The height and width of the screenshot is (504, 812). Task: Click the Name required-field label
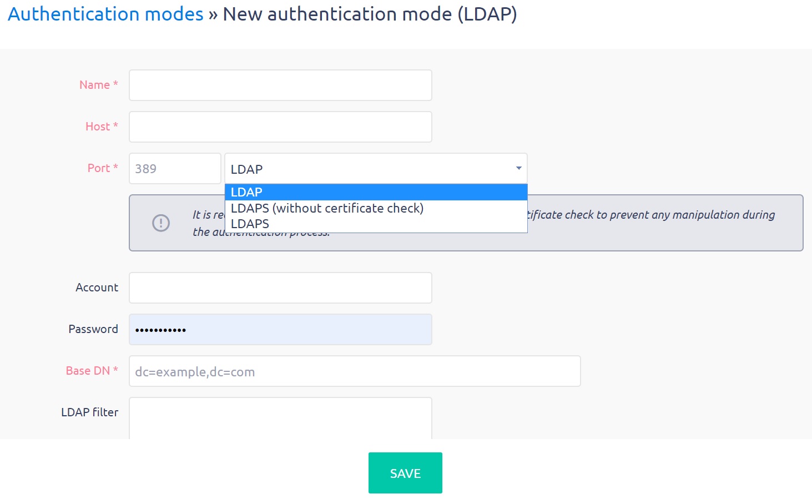[x=98, y=84]
